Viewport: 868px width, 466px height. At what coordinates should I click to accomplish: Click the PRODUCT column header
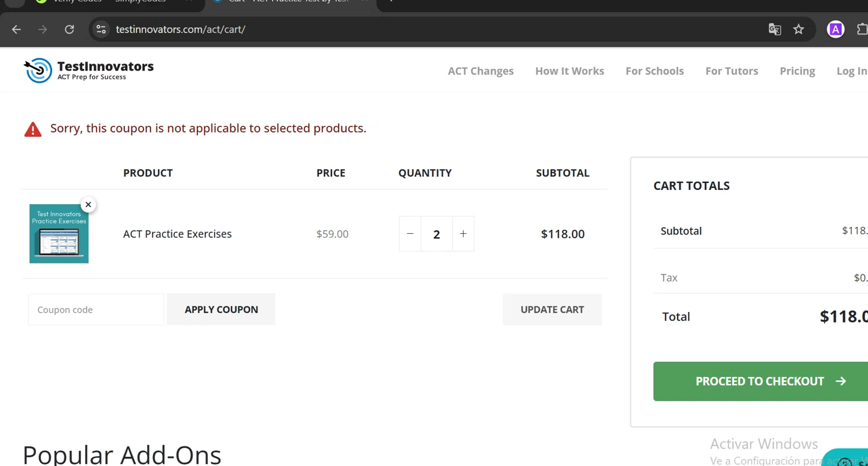click(148, 173)
